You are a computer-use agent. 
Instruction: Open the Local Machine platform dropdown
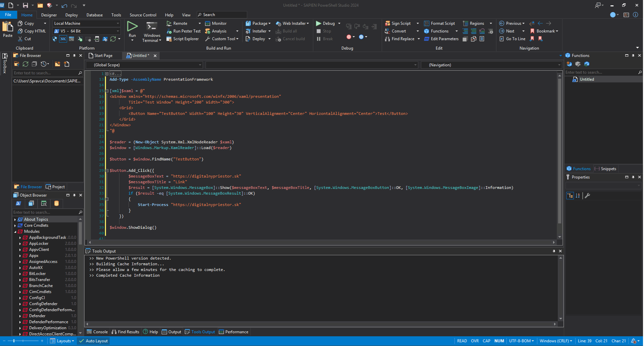click(x=87, y=23)
